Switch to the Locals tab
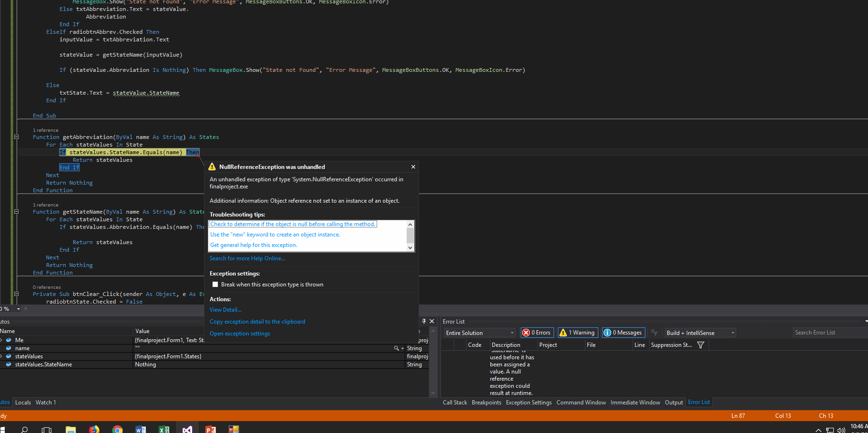This screenshot has height=433, width=868. pos(23,402)
